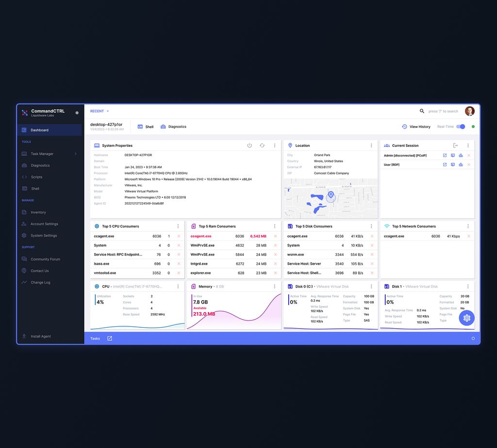Click the location map thumbnail
Screen dimensions: 497x448
coord(331,198)
